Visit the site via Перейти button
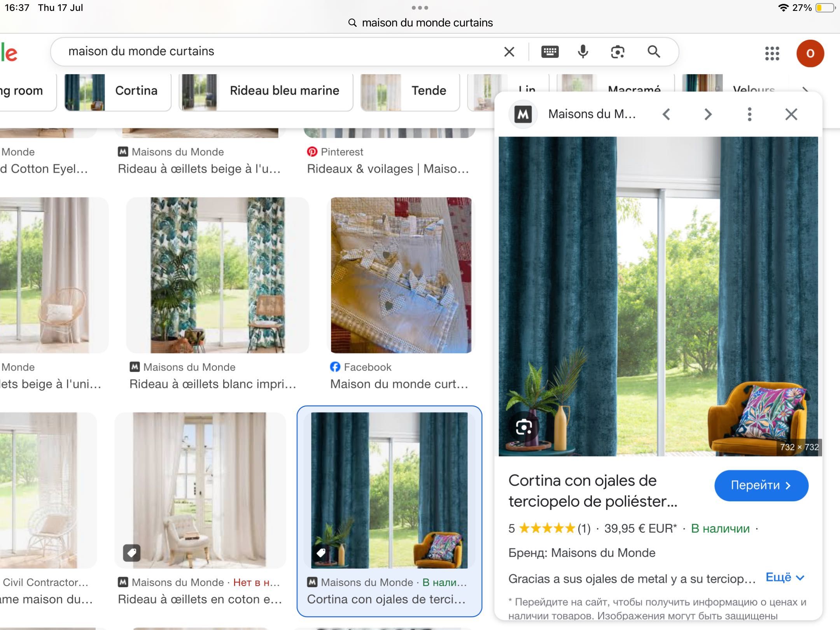 click(x=761, y=485)
